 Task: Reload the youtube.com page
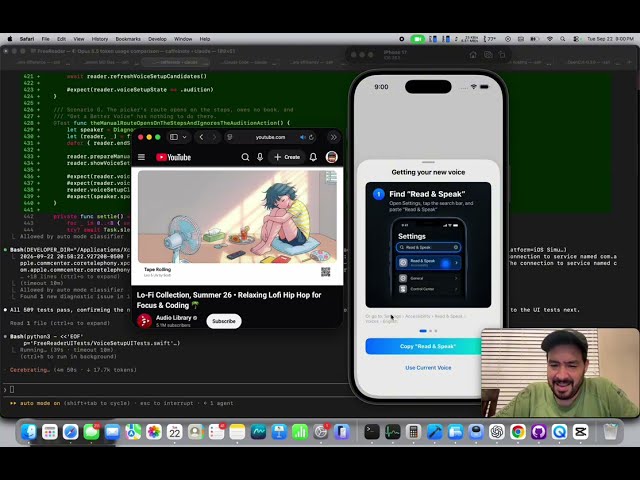(x=311, y=137)
